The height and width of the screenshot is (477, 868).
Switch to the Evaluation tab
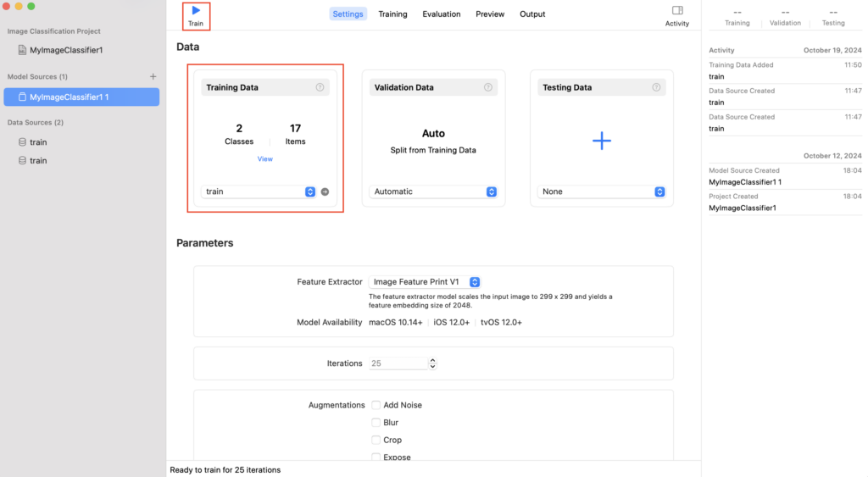441,14
